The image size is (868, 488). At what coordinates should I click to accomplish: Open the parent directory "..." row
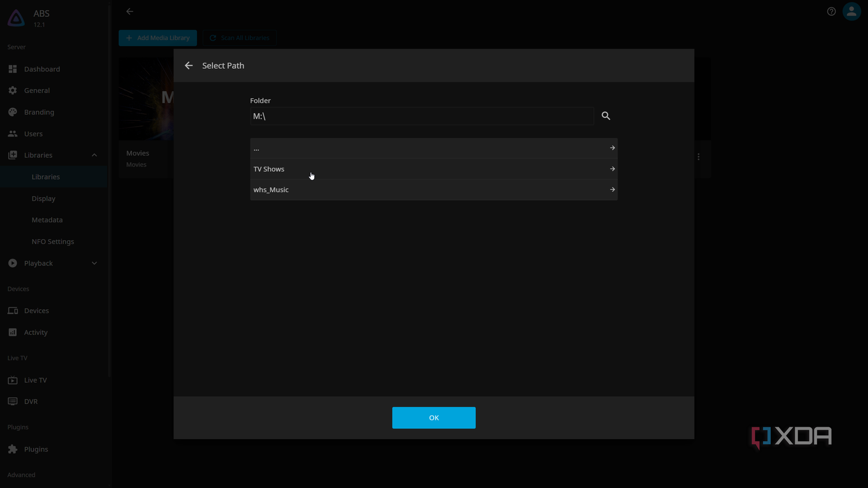click(x=433, y=148)
